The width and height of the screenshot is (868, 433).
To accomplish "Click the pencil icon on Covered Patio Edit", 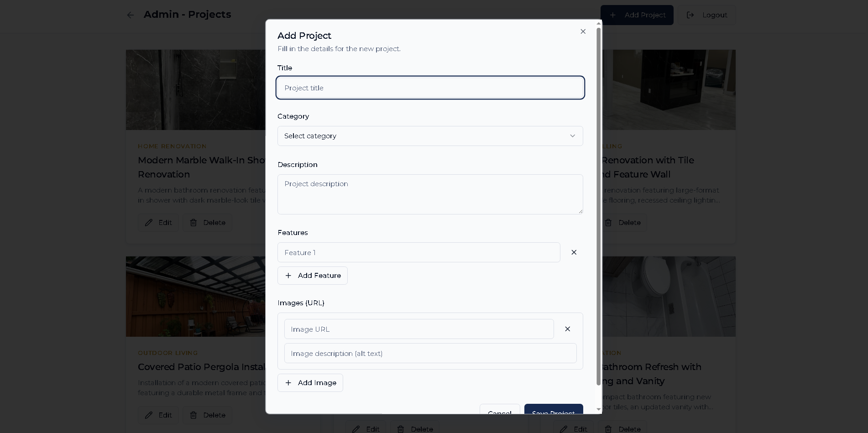I will [149, 415].
